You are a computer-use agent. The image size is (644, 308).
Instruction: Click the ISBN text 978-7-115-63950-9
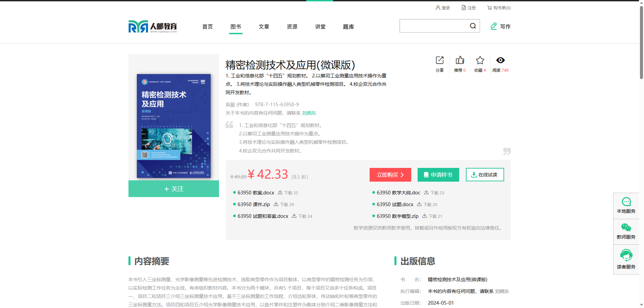[277, 105]
